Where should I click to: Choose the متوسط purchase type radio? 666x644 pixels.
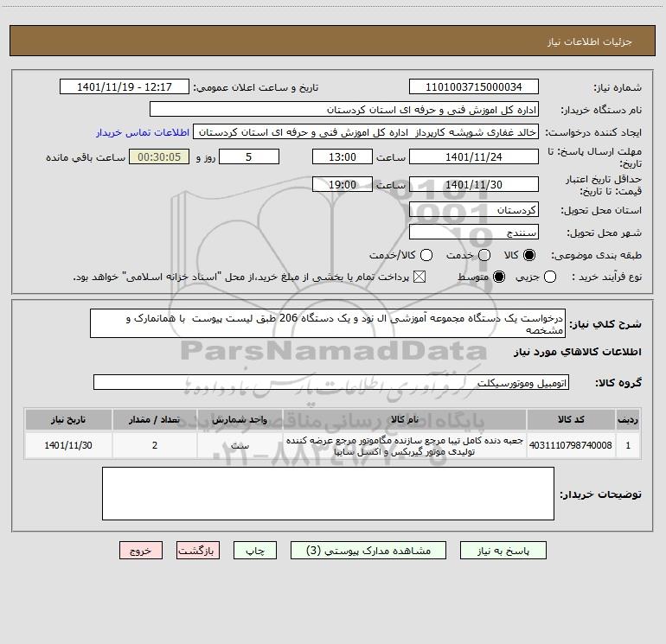tap(499, 277)
